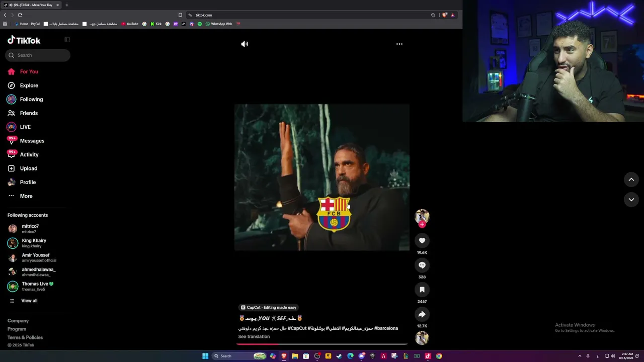Open a new browser tab

point(66,5)
